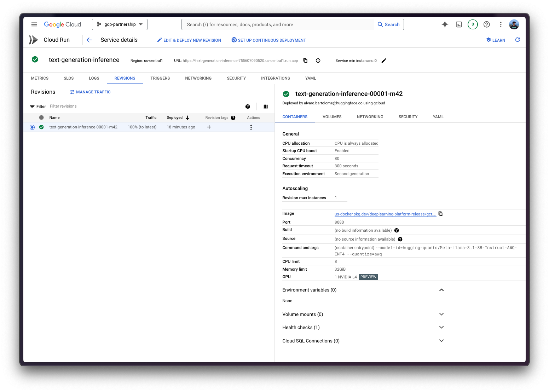Image resolution: width=549 pixels, height=392 pixels.
Task: Show URL info icon details
Action: pyautogui.click(x=318, y=60)
